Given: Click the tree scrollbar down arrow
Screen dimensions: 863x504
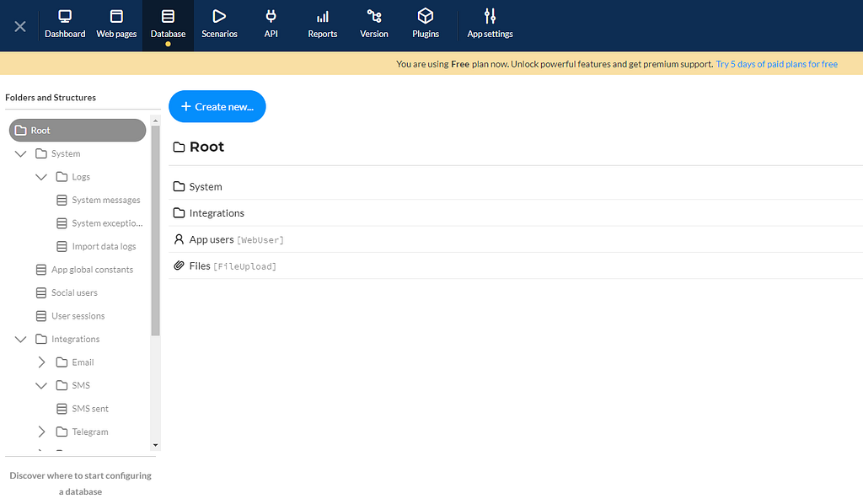Looking at the screenshot, I should [x=155, y=445].
